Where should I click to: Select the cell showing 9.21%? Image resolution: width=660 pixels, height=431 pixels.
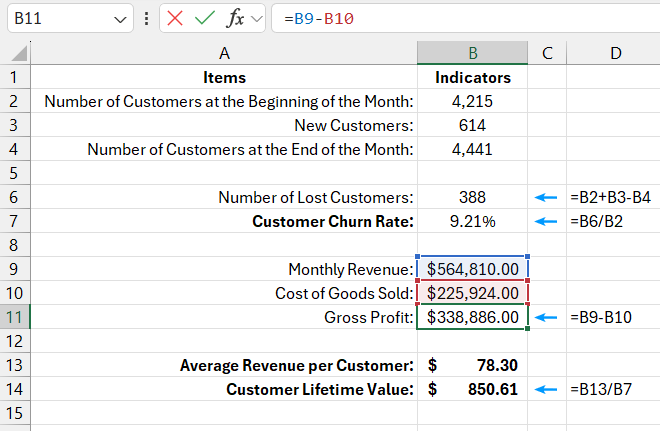(472, 221)
